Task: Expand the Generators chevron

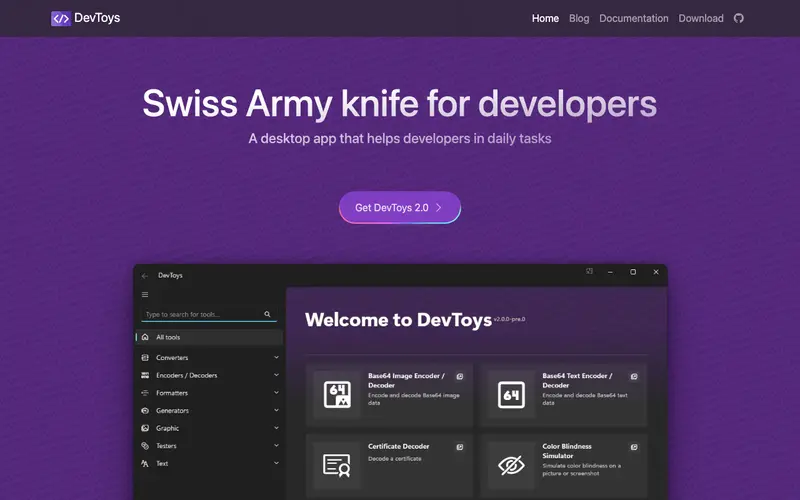Action: (276, 410)
